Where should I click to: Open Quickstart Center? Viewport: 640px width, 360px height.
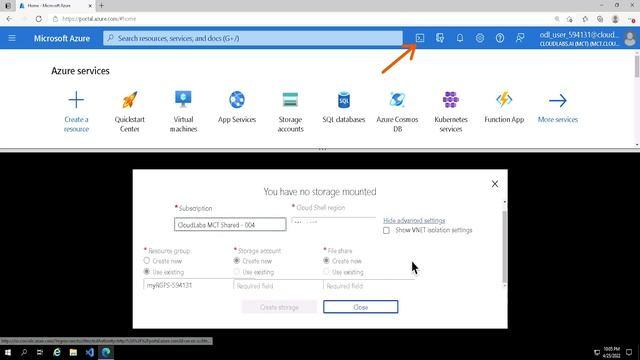pos(129,111)
